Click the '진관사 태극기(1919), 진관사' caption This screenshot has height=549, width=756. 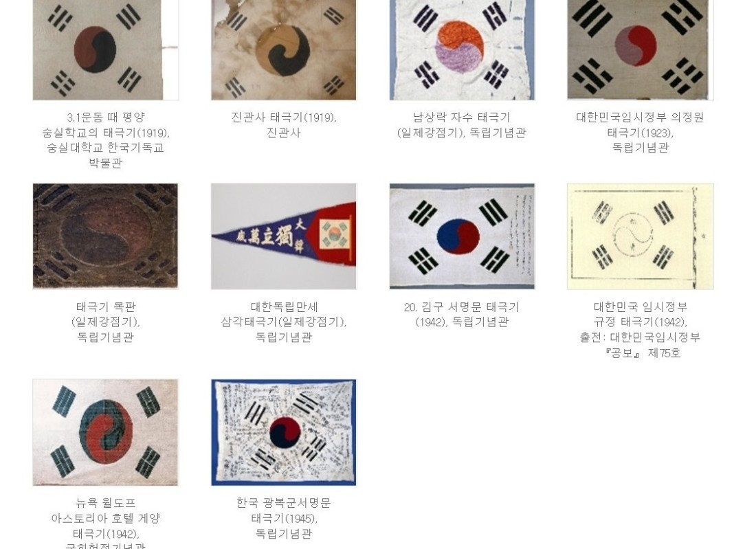(x=283, y=125)
